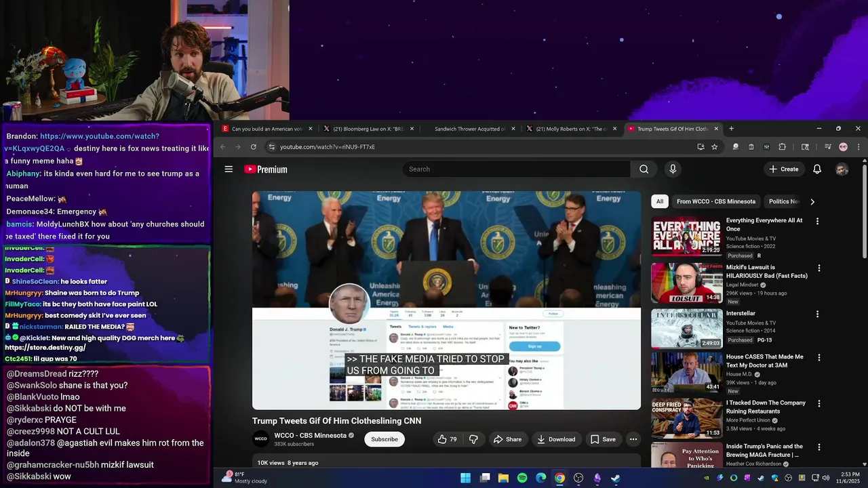Click the YouTube Premium logo
The width and height of the screenshot is (868, 488).
click(x=266, y=169)
